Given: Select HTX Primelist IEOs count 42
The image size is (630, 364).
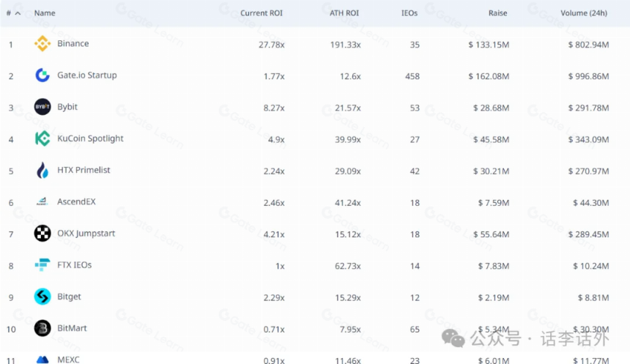Looking at the screenshot, I should pyautogui.click(x=415, y=171).
